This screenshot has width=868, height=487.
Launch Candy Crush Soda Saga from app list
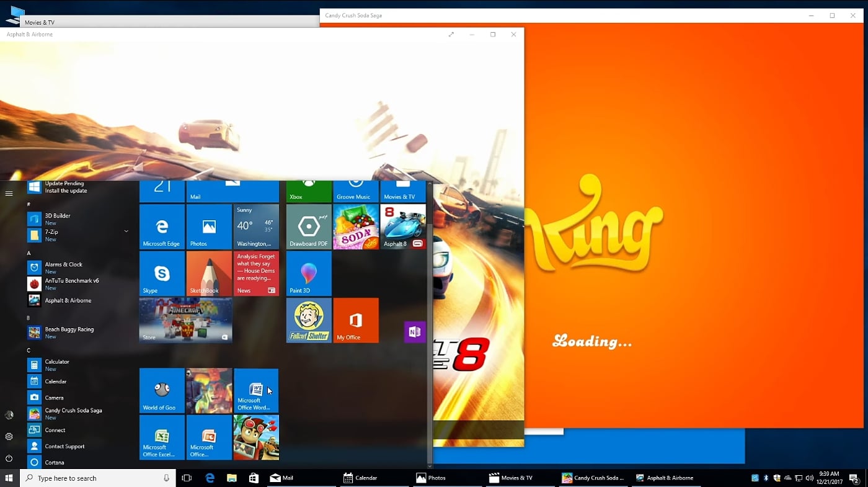click(x=78, y=413)
